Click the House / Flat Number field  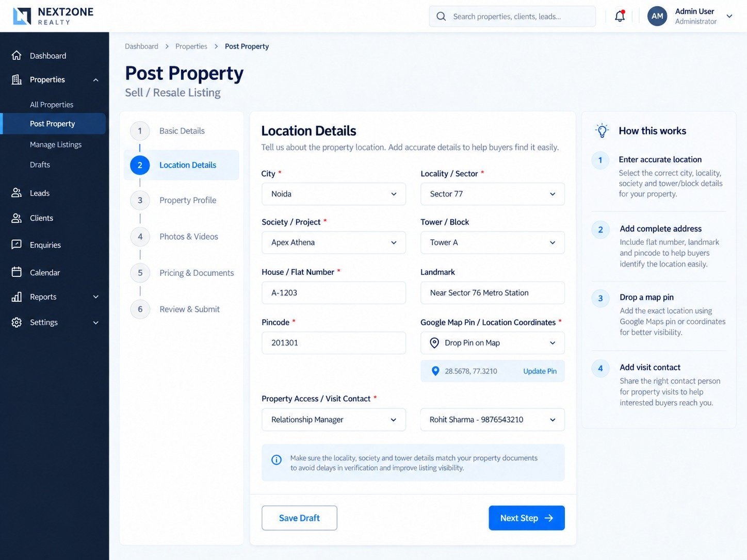click(334, 292)
